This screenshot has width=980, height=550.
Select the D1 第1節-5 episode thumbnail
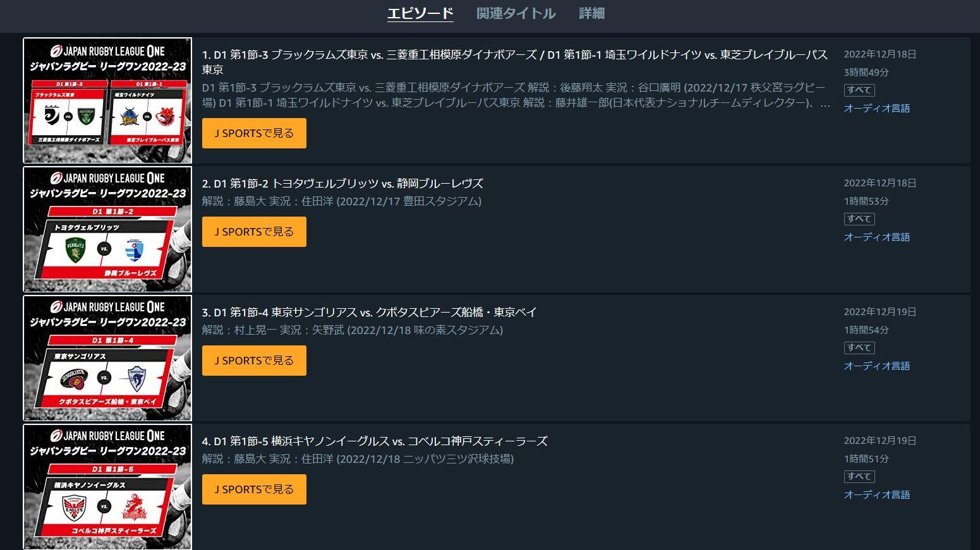point(107,486)
